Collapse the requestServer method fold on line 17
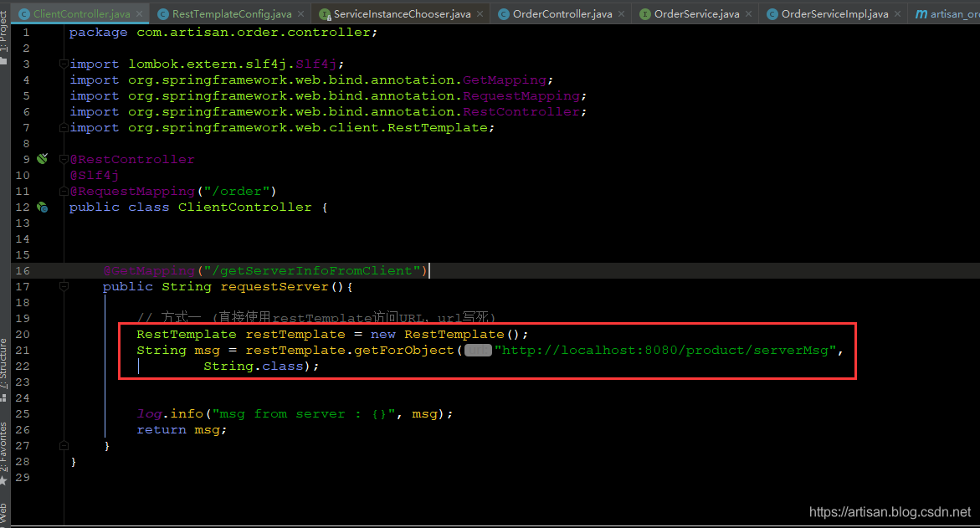 64,286
